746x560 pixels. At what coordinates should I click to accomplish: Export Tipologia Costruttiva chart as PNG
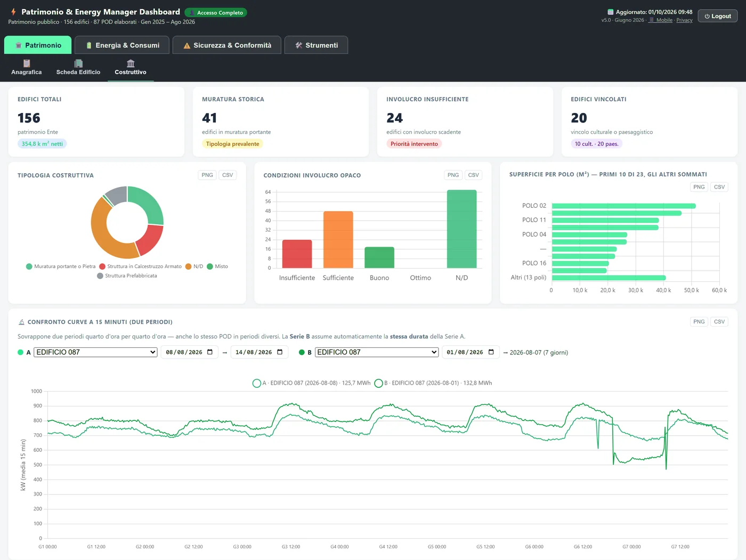click(x=207, y=175)
